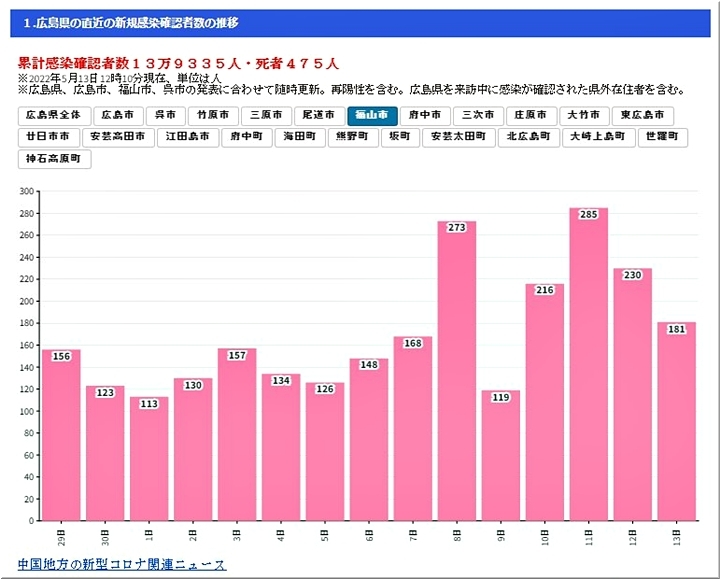Click the 273 bar for the 8th

pyautogui.click(x=456, y=370)
